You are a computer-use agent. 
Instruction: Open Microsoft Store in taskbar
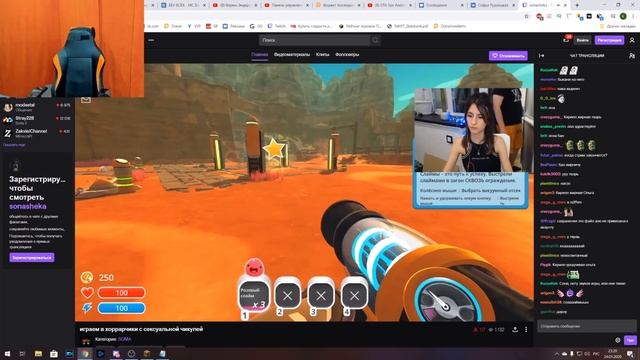[x=53, y=353]
